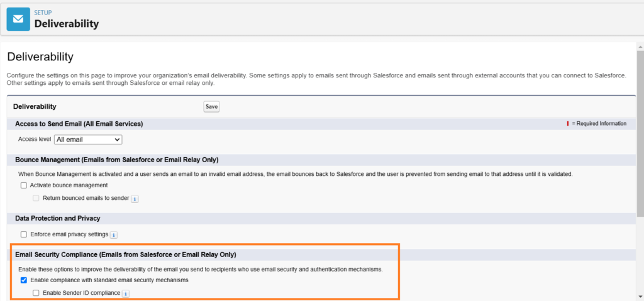Tick Enable Sender ID compliance checkbox
The image size is (644, 301).
pyautogui.click(x=36, y=293)
